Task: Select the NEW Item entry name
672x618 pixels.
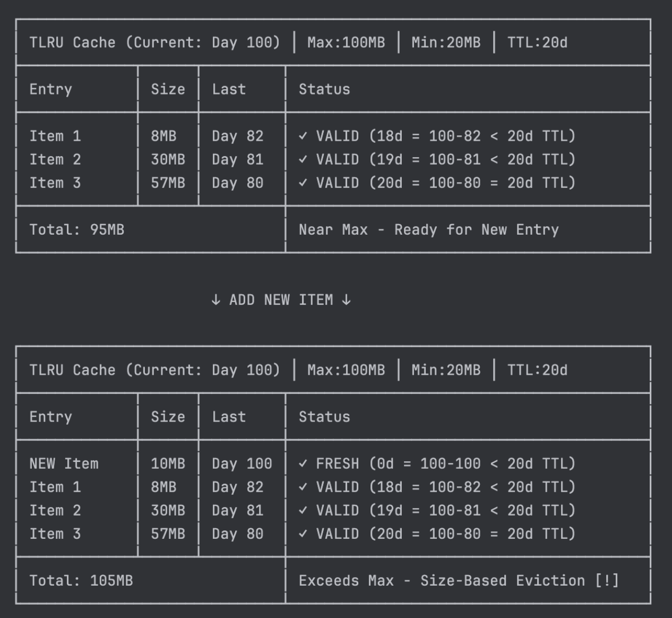Action: tap(64, 463)
